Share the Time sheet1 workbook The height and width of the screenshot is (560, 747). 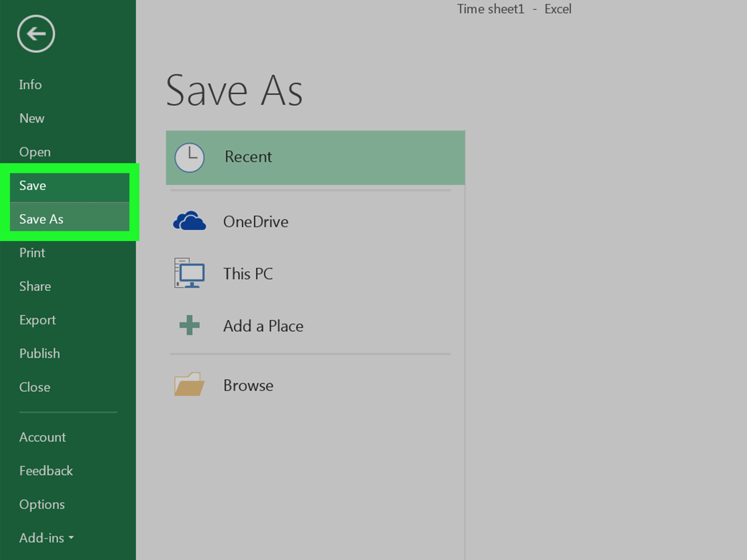[35, 286]
